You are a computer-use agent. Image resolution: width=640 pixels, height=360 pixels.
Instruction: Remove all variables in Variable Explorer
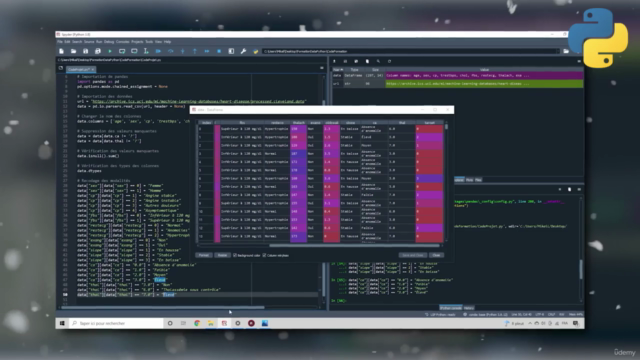click(x=367, y=61)
